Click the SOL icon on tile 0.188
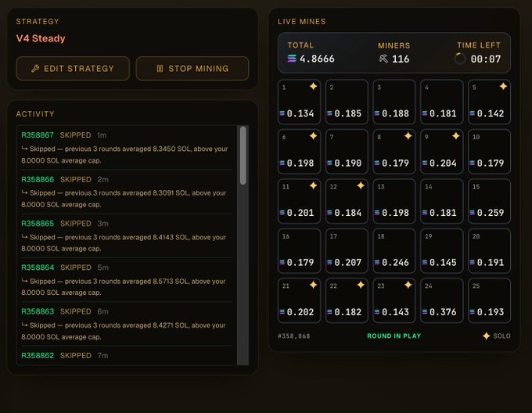Image resolution: width=532 pixels, height=413 pixels. tap(377, 113)
